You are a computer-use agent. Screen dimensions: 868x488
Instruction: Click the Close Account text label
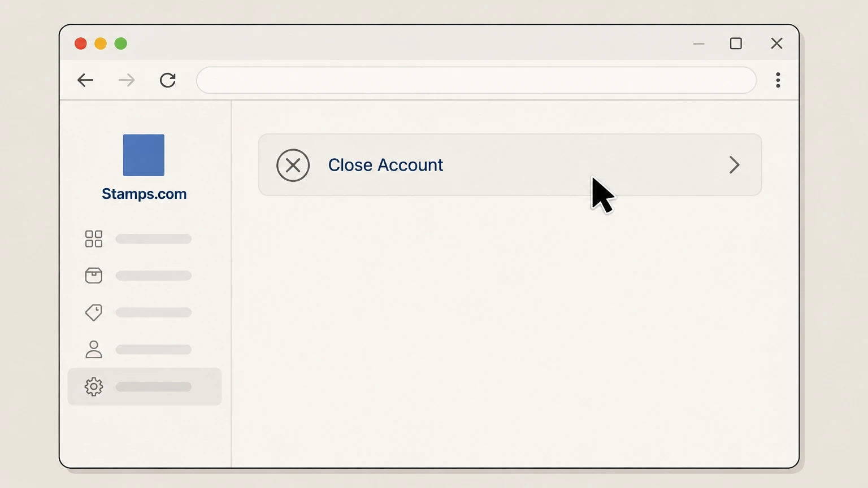[385, 165]
